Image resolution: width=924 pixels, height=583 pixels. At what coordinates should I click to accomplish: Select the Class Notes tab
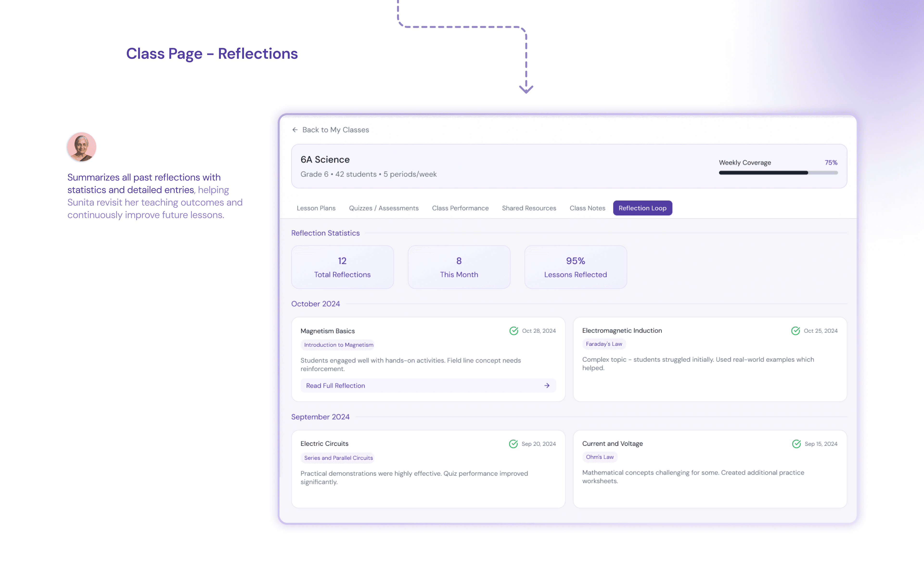click(587, 208)
